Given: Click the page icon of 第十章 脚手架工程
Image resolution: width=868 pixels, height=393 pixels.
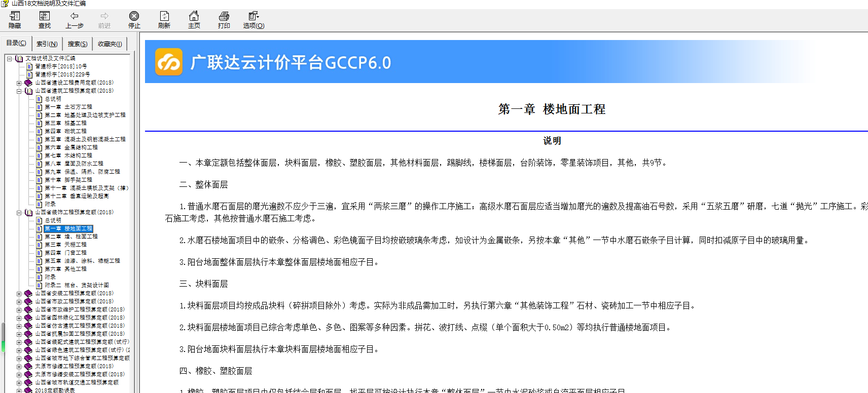Looking at the screenshot, I should [x=39, y=180].
